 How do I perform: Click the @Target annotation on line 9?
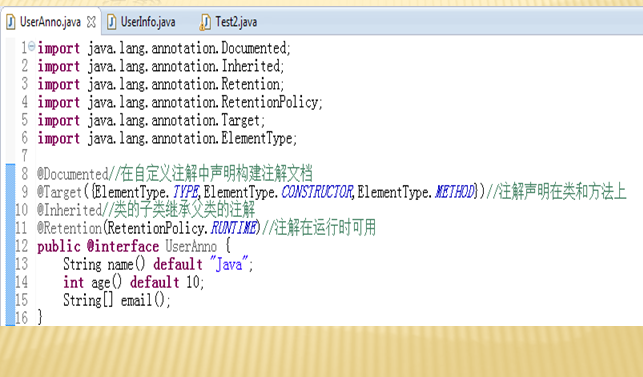click(x=60, y=192)
